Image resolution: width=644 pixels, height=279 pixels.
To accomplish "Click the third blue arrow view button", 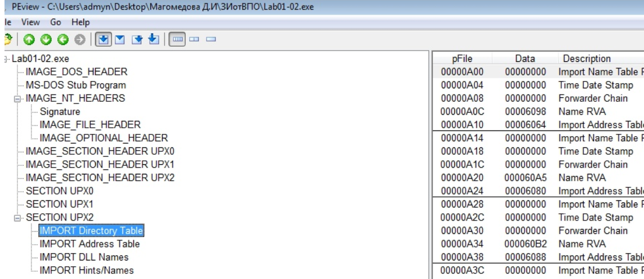I will [137, 39].
